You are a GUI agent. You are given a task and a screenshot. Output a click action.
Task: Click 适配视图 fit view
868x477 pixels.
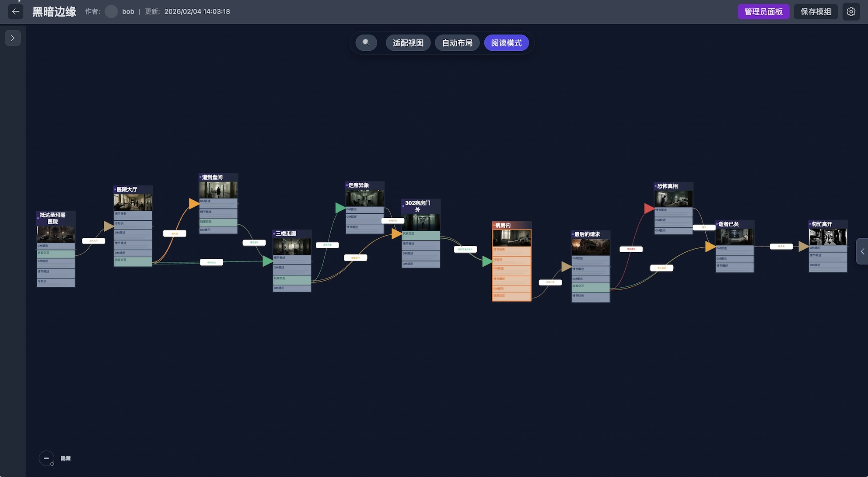pyautogui.click(x=408, y=43)
